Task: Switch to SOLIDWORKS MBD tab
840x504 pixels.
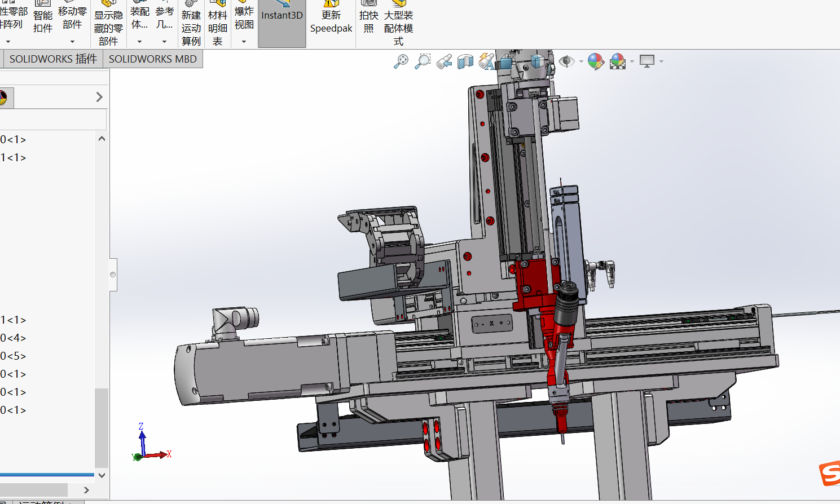Action: pos(153,59)
